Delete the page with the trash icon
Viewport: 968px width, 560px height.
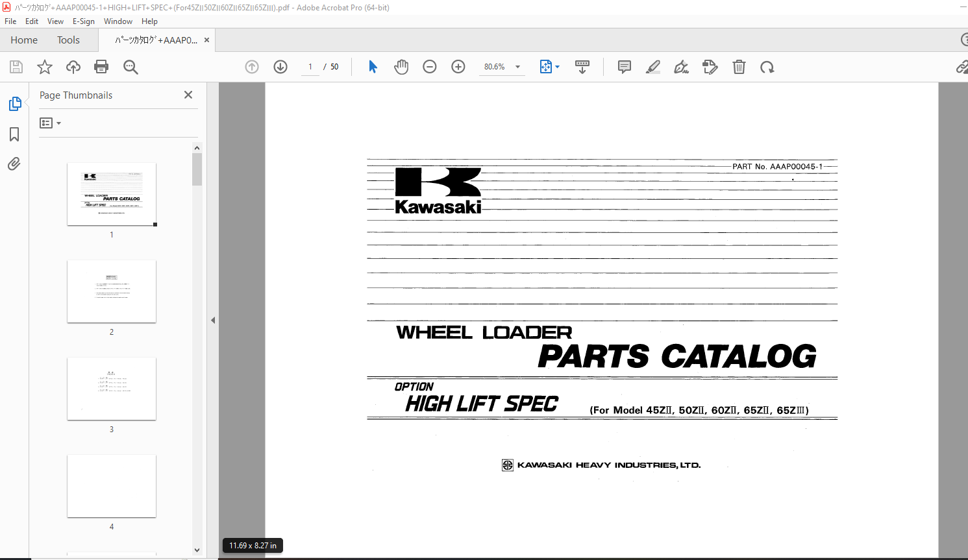pos(739,67)
